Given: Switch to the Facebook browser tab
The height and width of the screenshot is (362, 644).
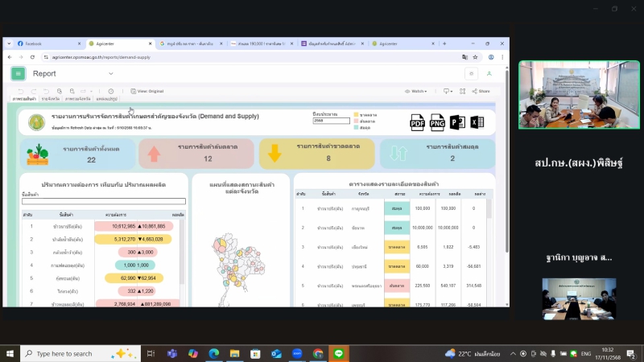Looking at the screenshot, I should pyautogui.click(x=48, y=43).
